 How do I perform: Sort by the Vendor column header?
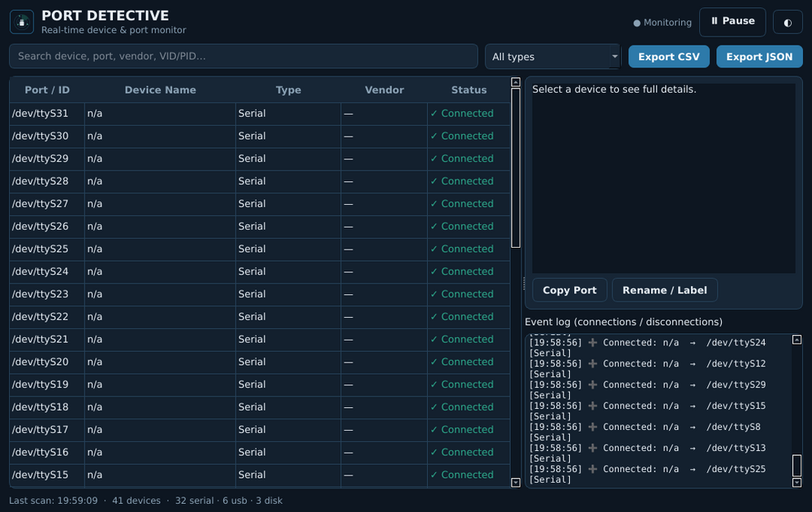(384, 90)
